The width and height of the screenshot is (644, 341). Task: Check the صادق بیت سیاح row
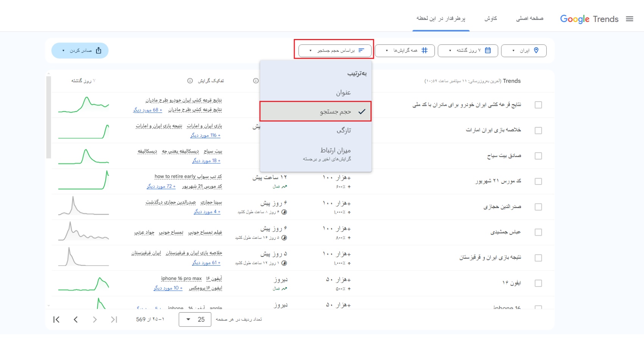point(538,156)
